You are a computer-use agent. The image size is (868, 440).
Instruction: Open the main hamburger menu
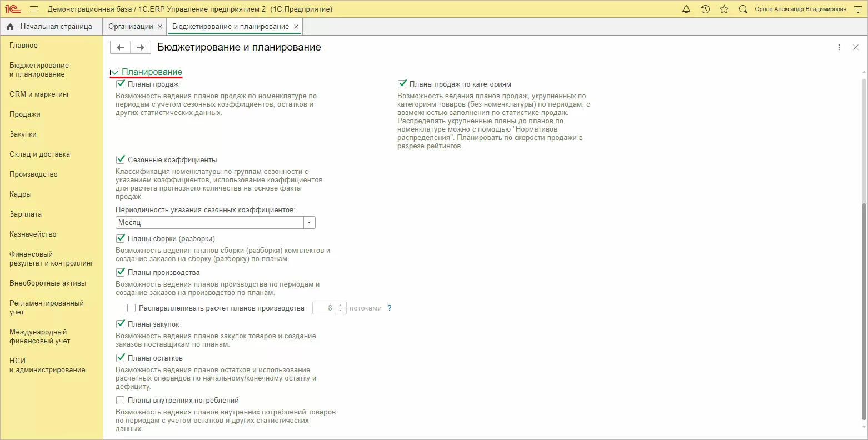[x=34, y=9]
